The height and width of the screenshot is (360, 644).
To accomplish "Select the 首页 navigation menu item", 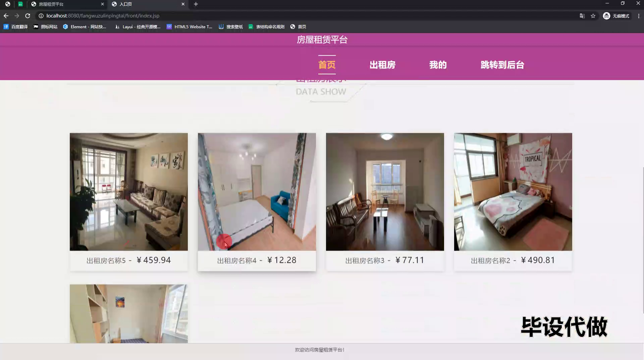I will click(327, 64).
